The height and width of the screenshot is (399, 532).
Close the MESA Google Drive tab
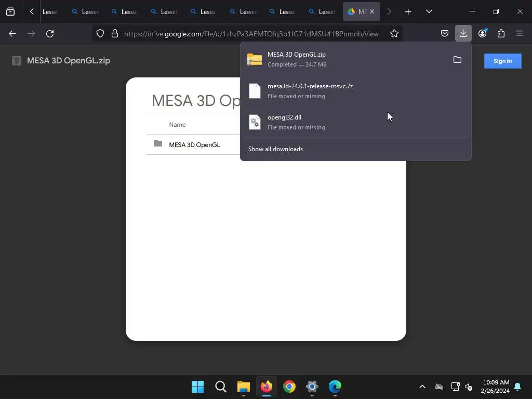[372, 11]
